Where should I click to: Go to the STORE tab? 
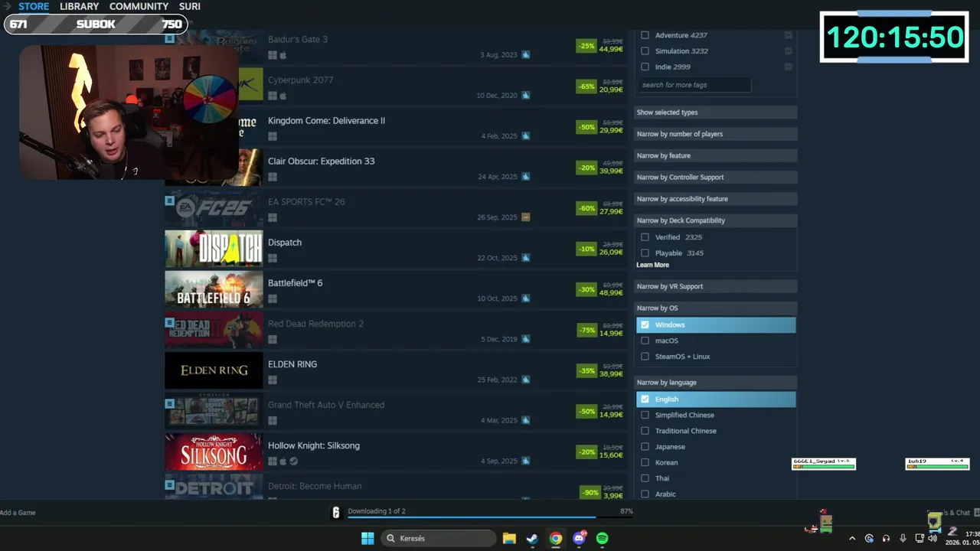[34, 6]
